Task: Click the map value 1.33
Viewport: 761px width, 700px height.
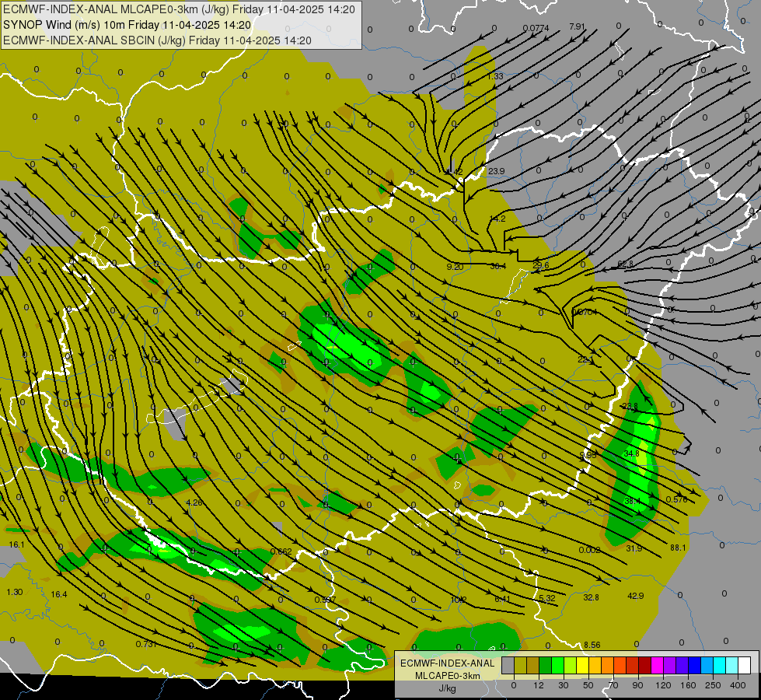Action: [x=495, y=76]
